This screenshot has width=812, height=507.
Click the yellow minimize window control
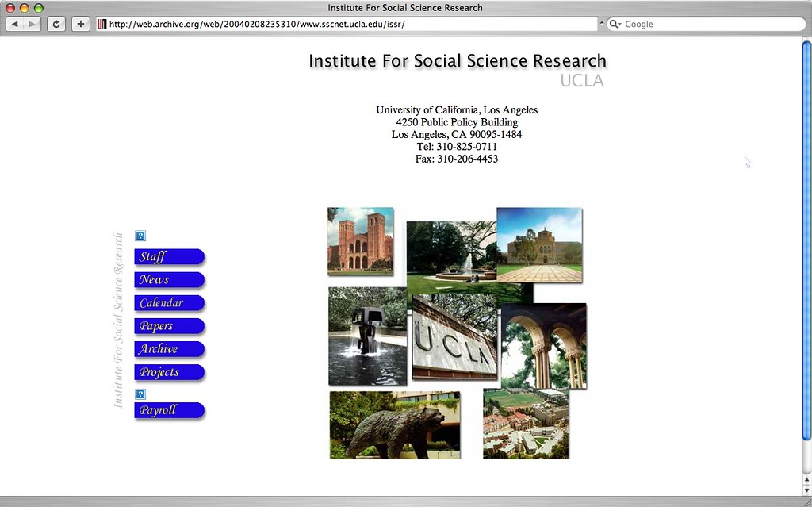point(25,8)
